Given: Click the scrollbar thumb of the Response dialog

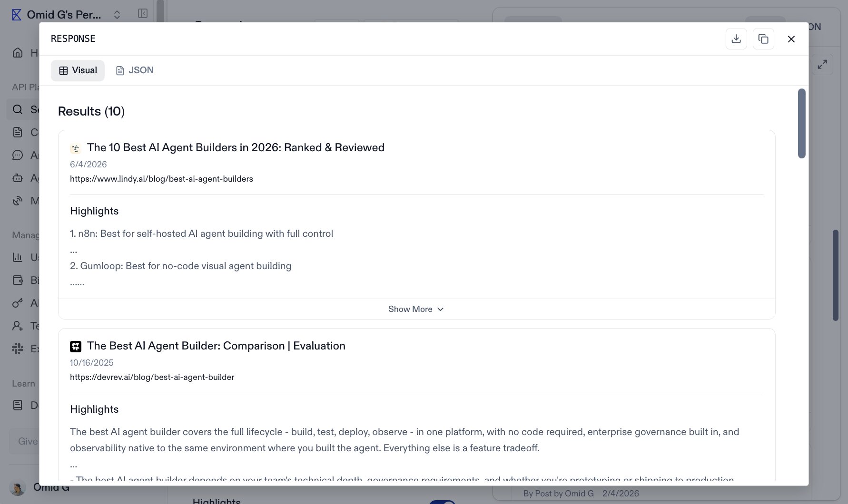Looking at the screenshot, I should pos(802,124).
